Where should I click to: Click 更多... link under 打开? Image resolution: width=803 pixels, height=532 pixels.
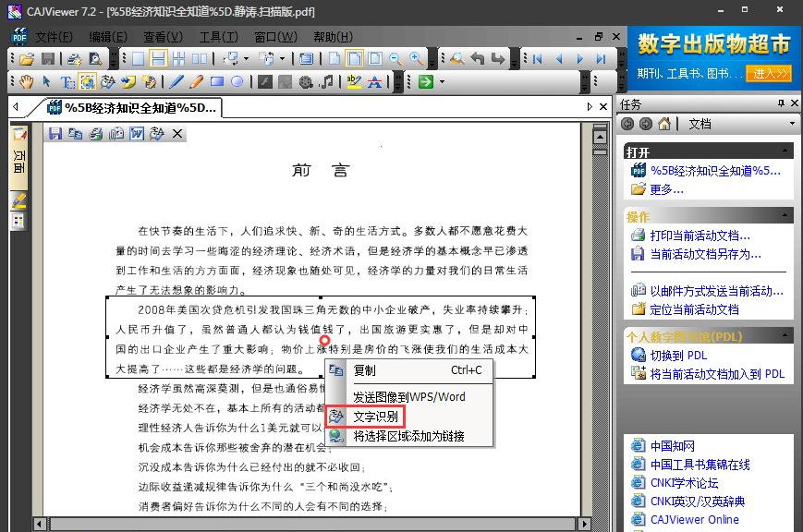[x=666, y=189]
